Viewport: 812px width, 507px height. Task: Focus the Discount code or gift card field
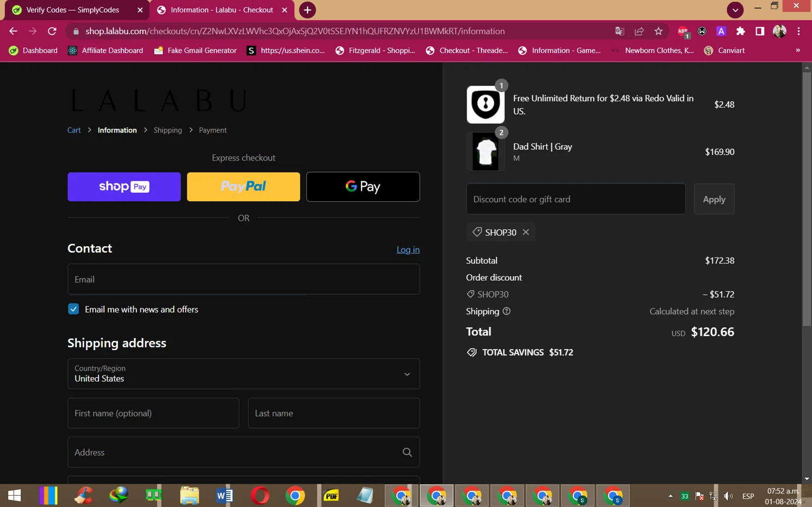(x=576, y=199)
